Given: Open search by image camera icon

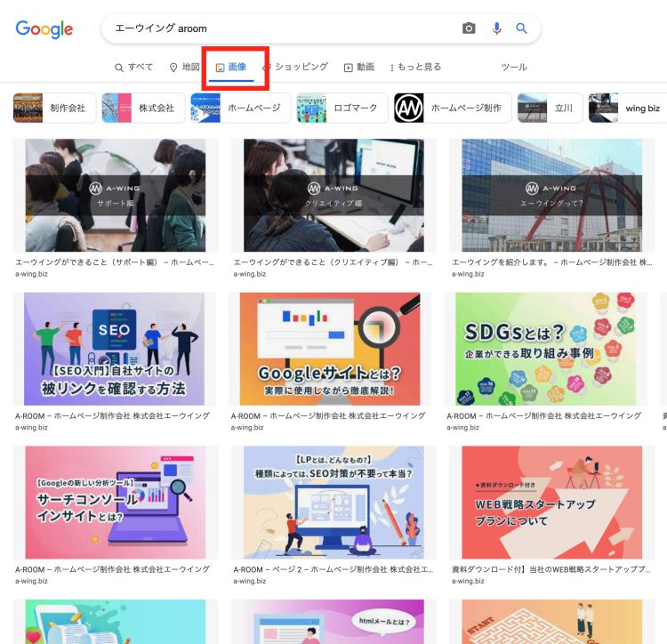Looking at the screenshot, I should (x=469, y=28).
